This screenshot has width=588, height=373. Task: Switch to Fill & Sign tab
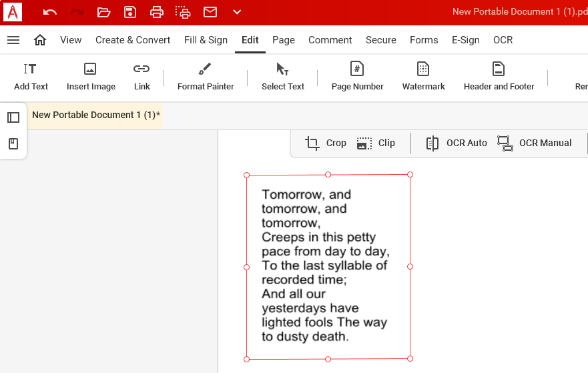click(x=206, y=40)
